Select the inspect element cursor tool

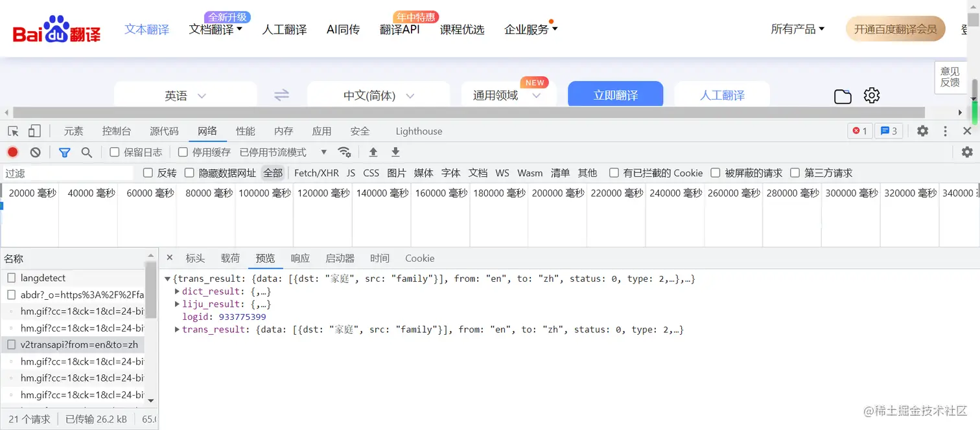(x=12, y=131)
